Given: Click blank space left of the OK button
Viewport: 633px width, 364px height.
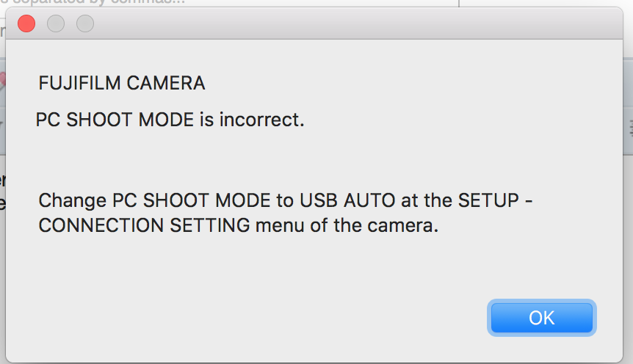Looking at the screenshot, I should click(294, 317).
